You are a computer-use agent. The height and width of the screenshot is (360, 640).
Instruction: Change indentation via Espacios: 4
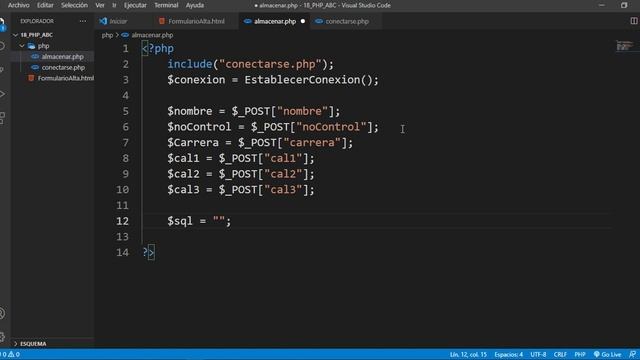pyautogui.click(x=508, y=354)
